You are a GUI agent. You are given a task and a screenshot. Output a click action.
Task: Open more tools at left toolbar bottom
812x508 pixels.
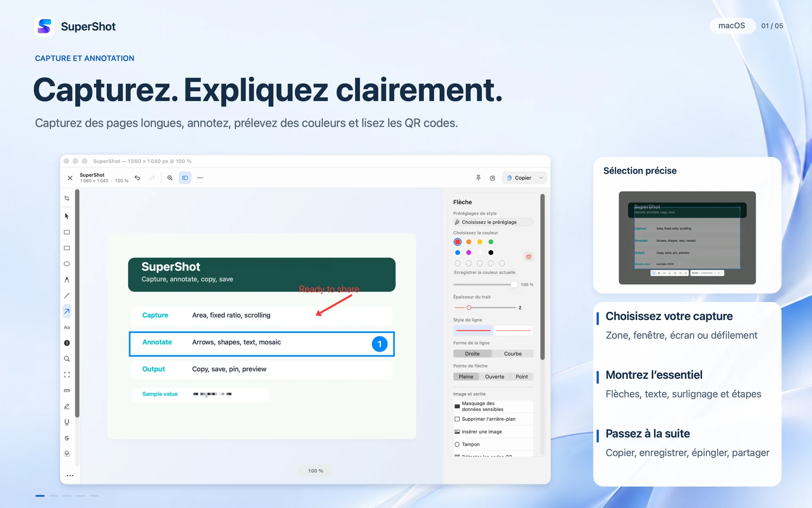pos(70,475)
